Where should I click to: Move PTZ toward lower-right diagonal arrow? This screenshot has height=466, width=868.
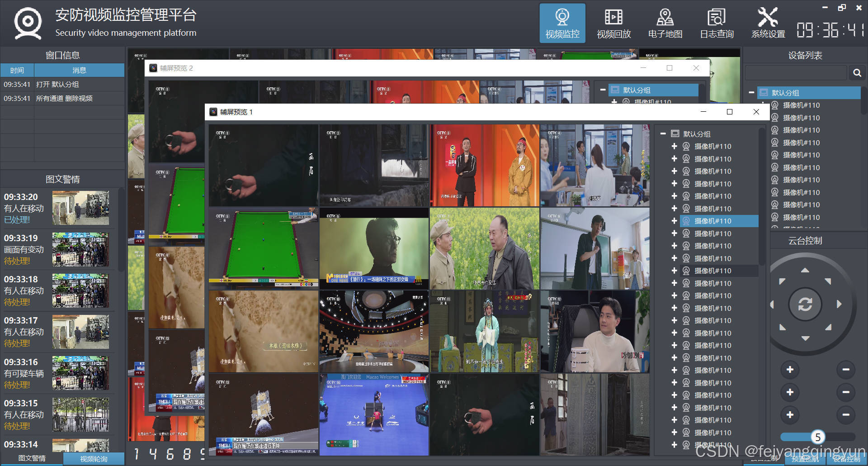pyautogui.click(x=828, y=327)
